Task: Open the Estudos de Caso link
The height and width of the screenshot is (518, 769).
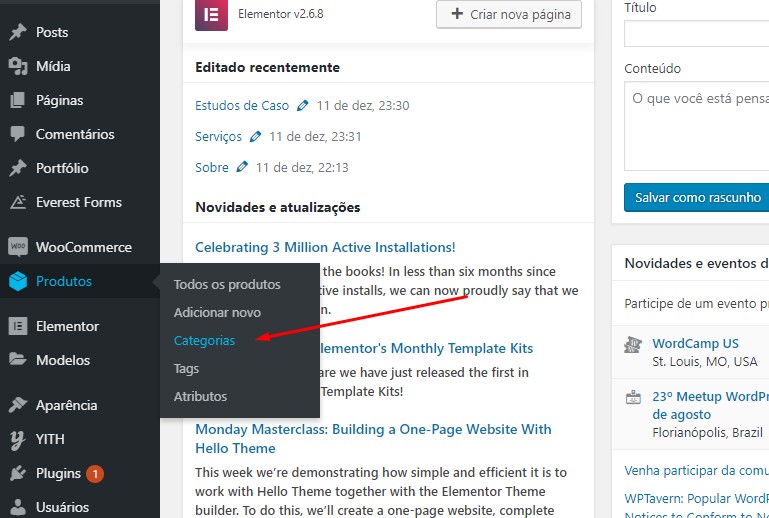Action: [242, 105]
